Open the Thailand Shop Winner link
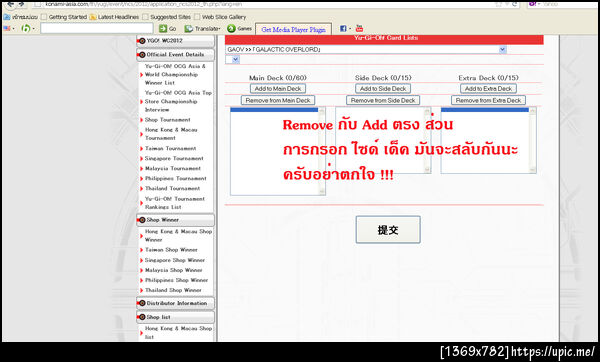 point(173,290)
